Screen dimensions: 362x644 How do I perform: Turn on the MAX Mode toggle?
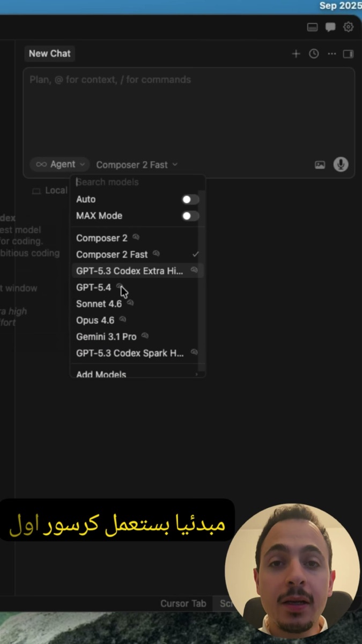pos(190,216)
